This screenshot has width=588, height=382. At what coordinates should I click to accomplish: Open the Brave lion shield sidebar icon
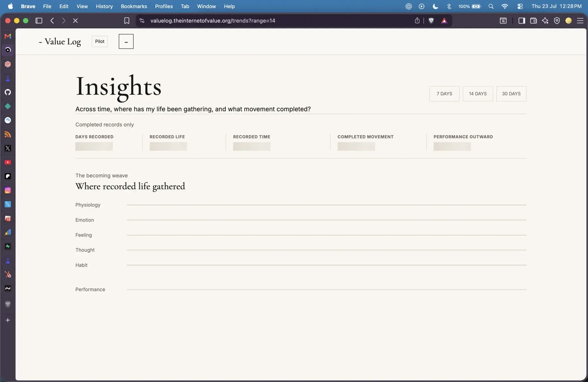pos(8,304)
